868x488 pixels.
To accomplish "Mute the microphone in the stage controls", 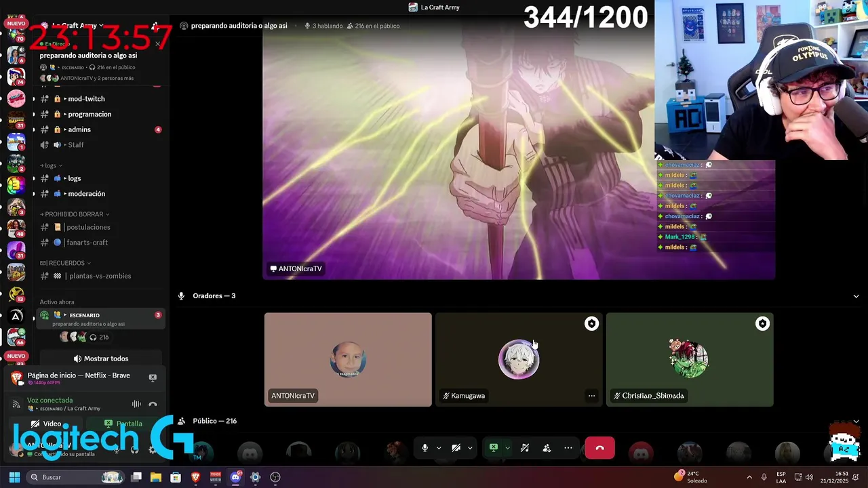I will click(x=425, y=448).
